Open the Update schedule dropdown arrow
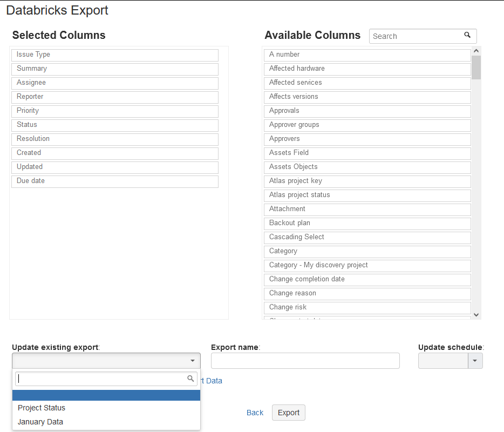The height and width of the screenshot is (432, 504). (x=475, y=361)
